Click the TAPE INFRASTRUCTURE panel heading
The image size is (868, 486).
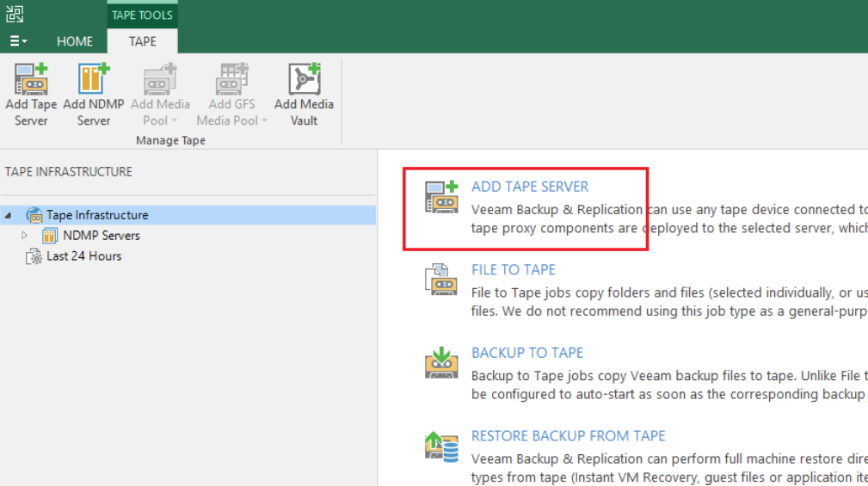point(69,171)
